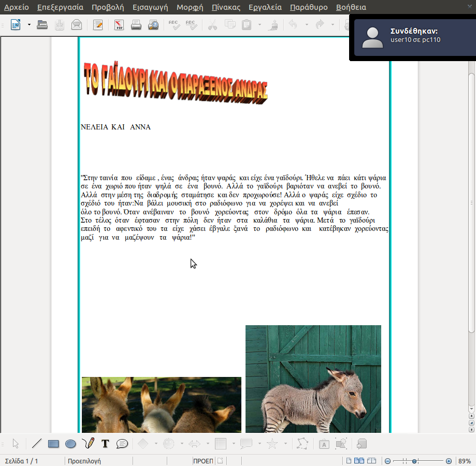
Task: Expand the Basic Shapes dropdown arrow
Action: click(x=156, y=444)
